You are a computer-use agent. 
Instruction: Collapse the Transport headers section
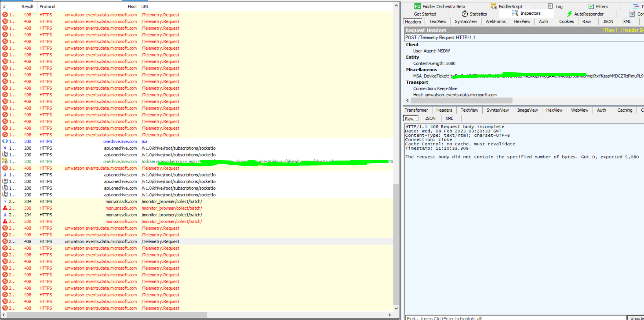coord(417,82)
